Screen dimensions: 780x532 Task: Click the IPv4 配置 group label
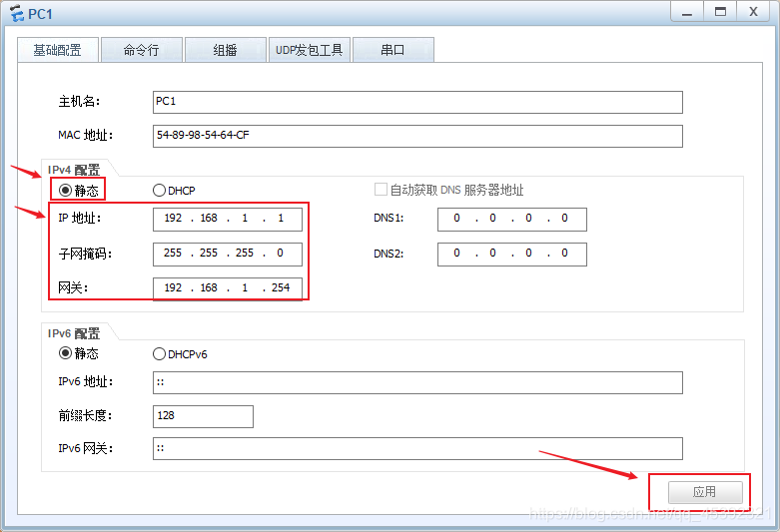[74, 170]
